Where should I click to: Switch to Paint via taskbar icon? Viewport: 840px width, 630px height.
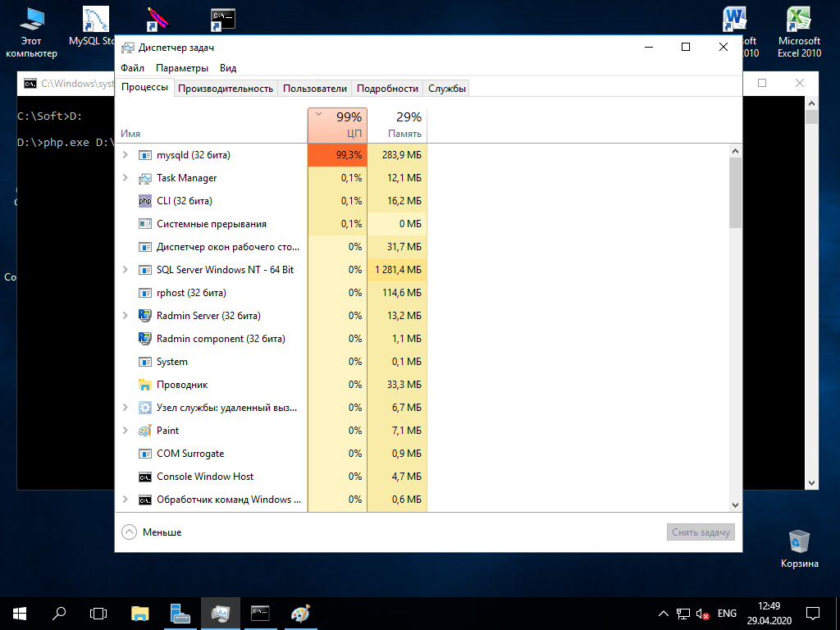(300, 614)
